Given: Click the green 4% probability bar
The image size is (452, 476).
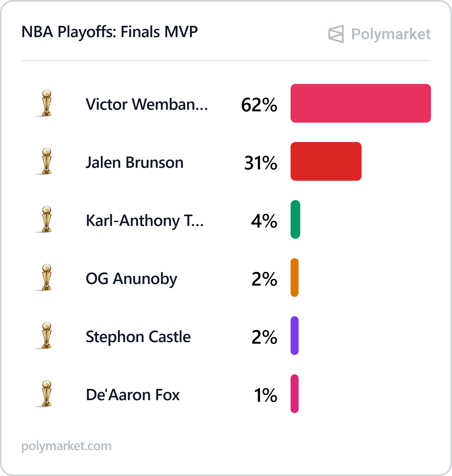Looking at the screenshot, I should coord(295,219).
